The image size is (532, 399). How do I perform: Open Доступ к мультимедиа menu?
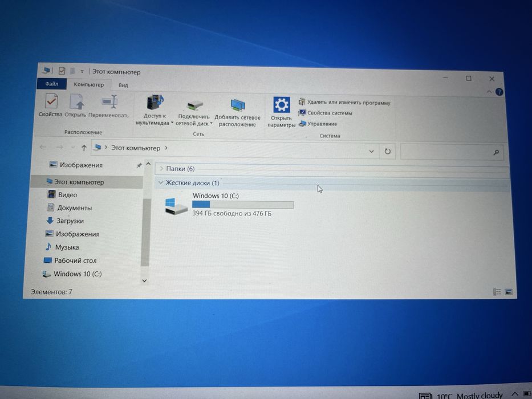(x=154, y=110)
